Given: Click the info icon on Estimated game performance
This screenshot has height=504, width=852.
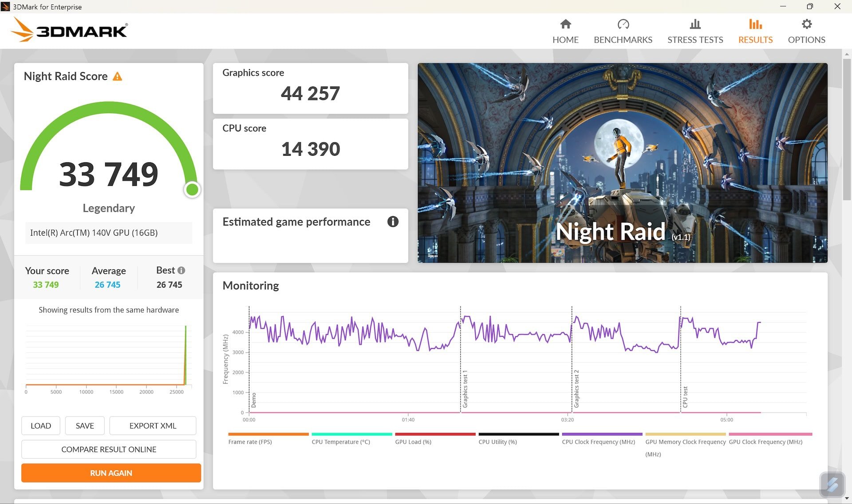Looking at the screenshot, I should pyautogui.click(x=393, y=221).
